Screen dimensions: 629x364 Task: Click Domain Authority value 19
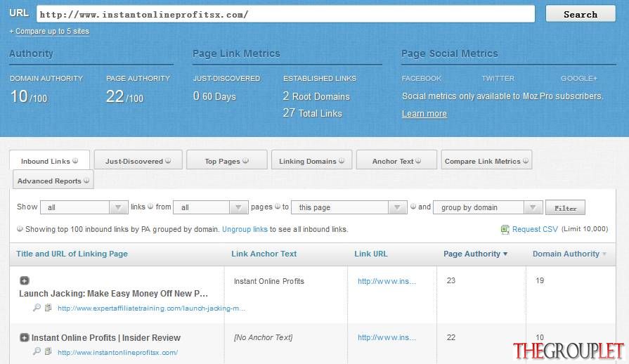tap(540, 280)
